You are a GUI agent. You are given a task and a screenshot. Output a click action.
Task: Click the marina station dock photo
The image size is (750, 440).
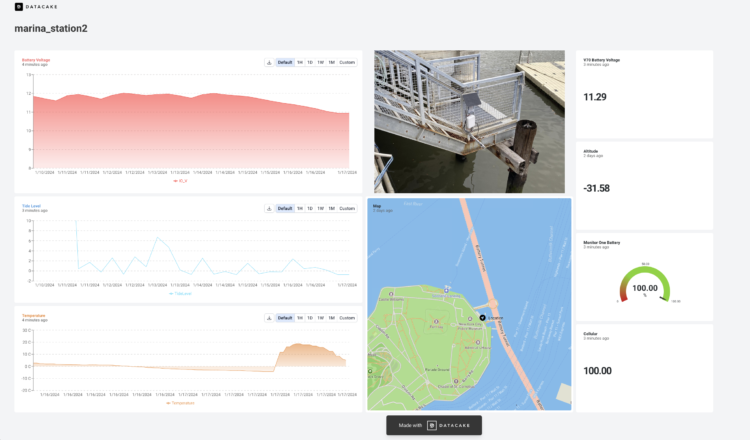(469, 121)
